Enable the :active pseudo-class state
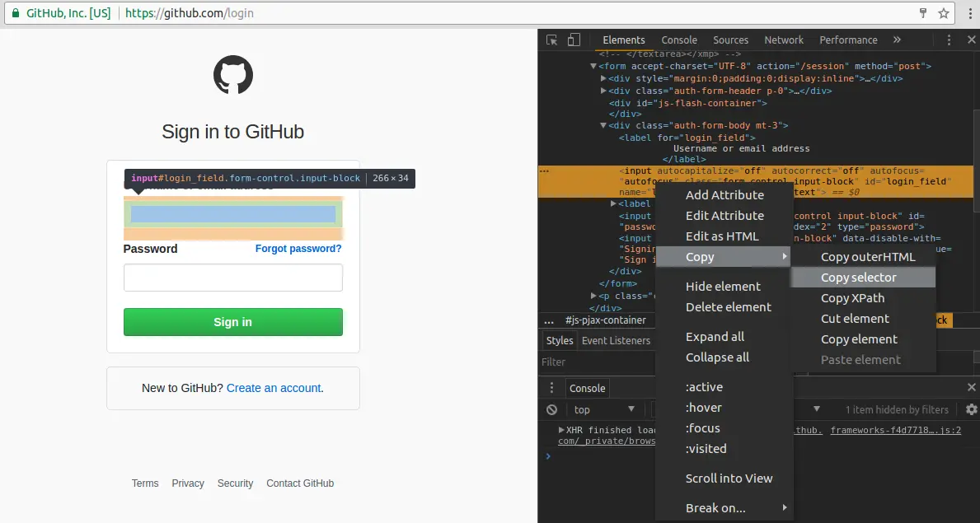Image resolution: width=980 pixels, height=523 pixels. [704, 386]
